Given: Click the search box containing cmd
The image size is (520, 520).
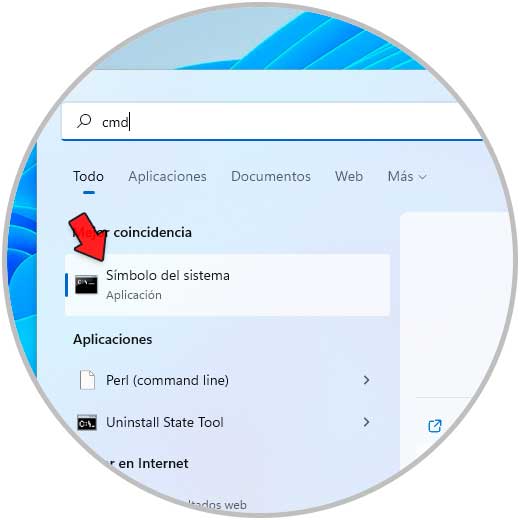Looking at the screenshot, I should pos(272,122).
